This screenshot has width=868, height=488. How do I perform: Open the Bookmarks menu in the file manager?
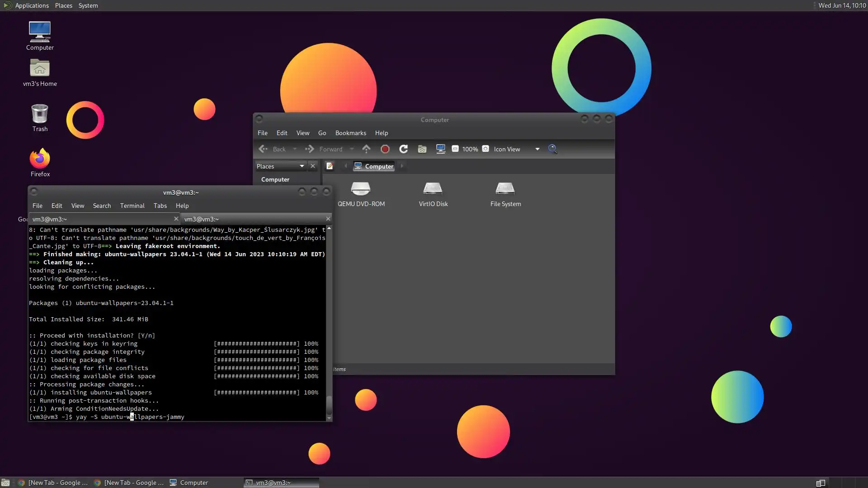(x=350, y=133)
